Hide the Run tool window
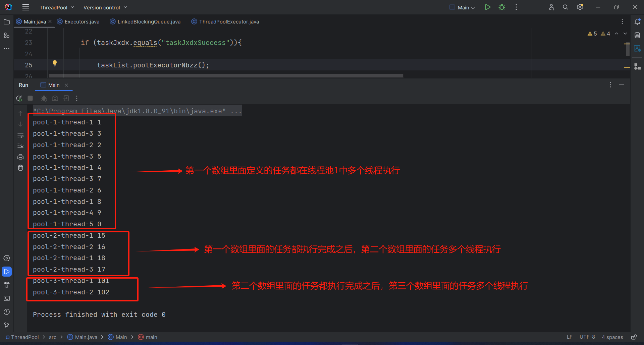This screenshot has height=345, width=644. pyautogui.click(x=622, y=85)
